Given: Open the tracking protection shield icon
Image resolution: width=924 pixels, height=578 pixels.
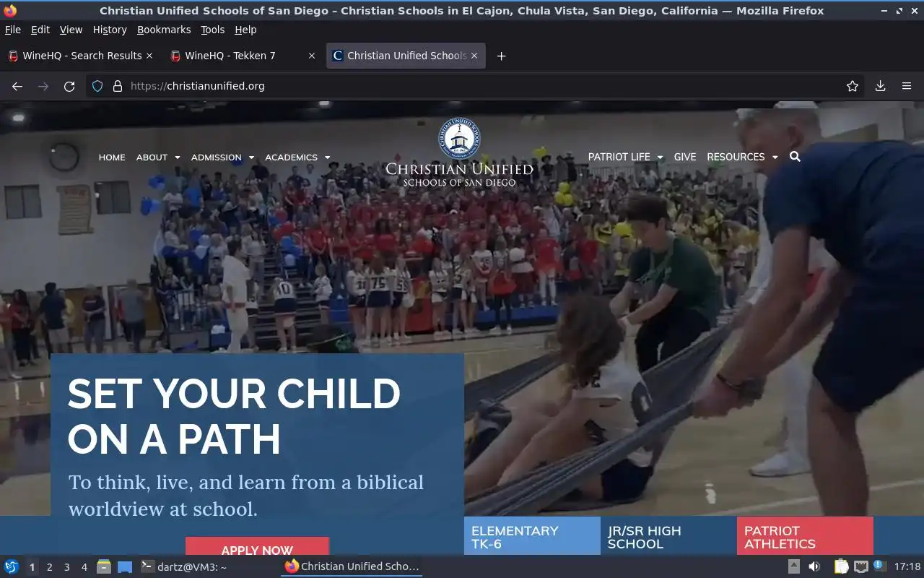Looking at the screenshot, I should (x=97, y=86).
